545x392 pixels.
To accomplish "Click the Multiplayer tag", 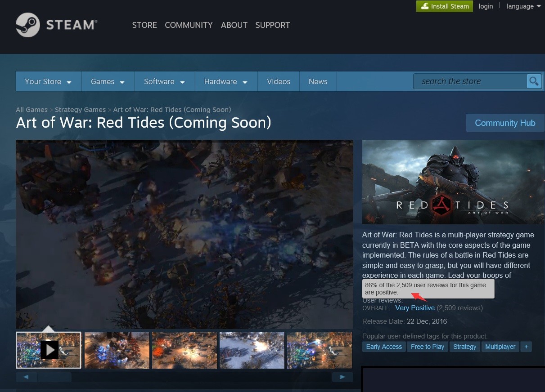I will tap(500, 347).
